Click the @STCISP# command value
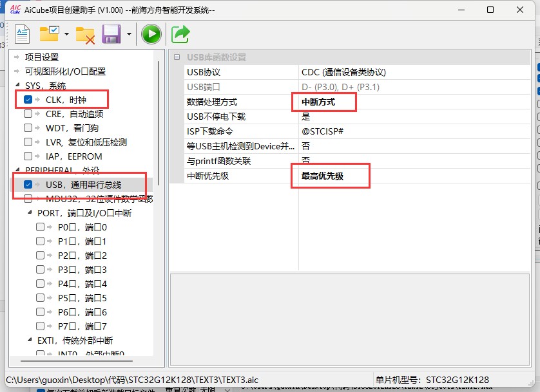The image size is (540, 392). coord(322,131)
